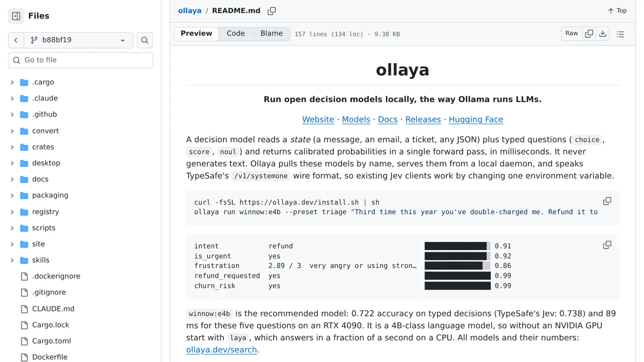
Task: Open the packaging folder icon
Action: [x=24, y=195]
